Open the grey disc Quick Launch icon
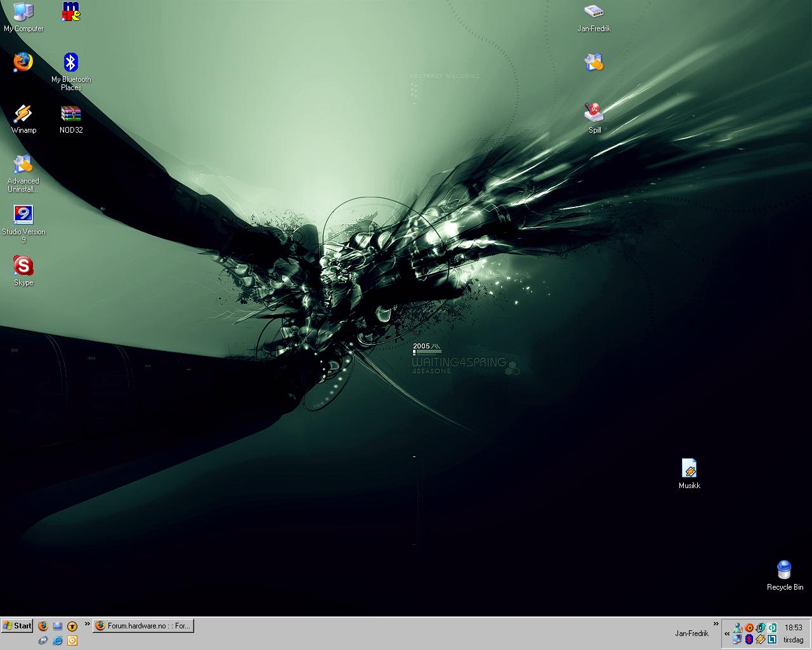Image resolution: width=812 pixels, height=650 pixels. coord(43,640)
